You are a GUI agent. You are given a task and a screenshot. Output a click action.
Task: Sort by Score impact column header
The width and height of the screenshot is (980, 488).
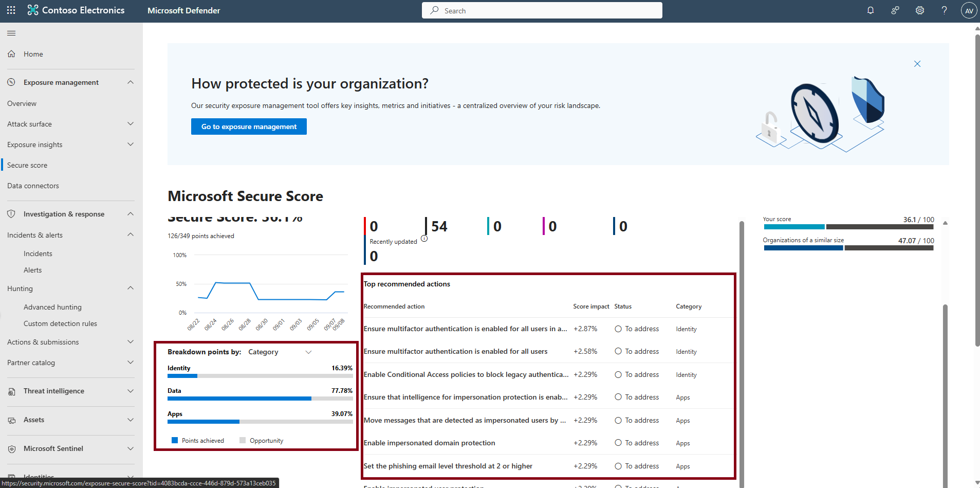pos(591,306)
